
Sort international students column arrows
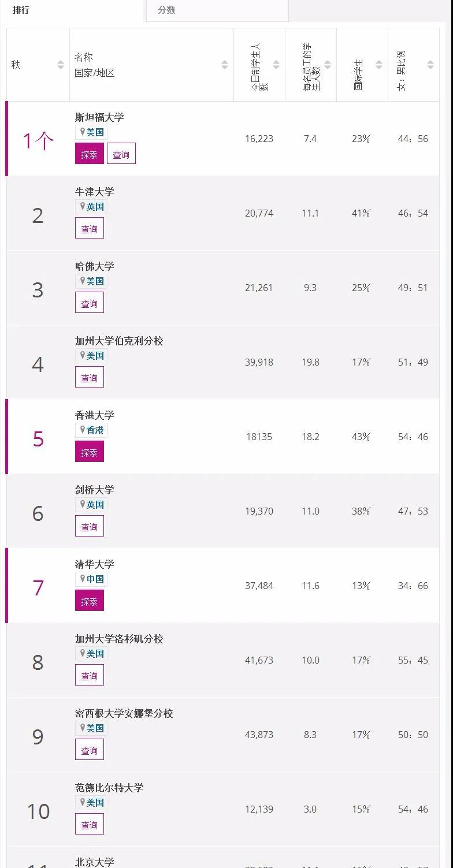(379, 65)
